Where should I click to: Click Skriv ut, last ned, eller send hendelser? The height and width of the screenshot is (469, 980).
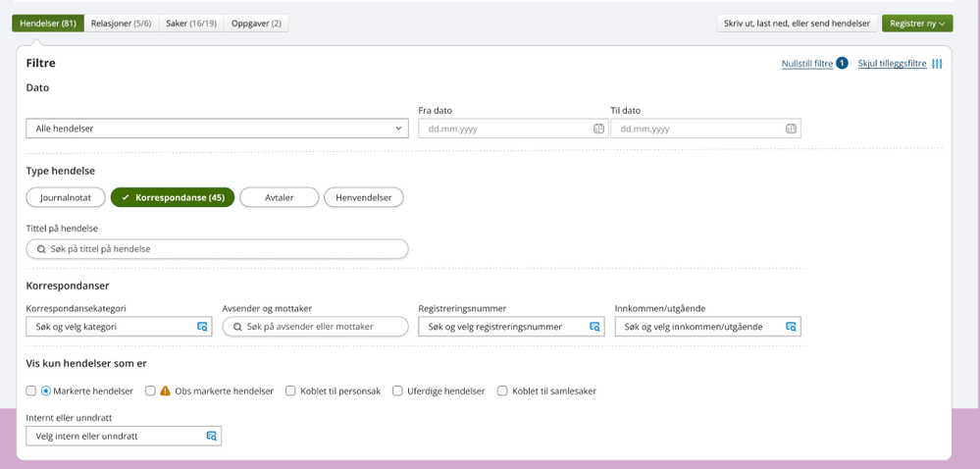[x=797, y=24]
